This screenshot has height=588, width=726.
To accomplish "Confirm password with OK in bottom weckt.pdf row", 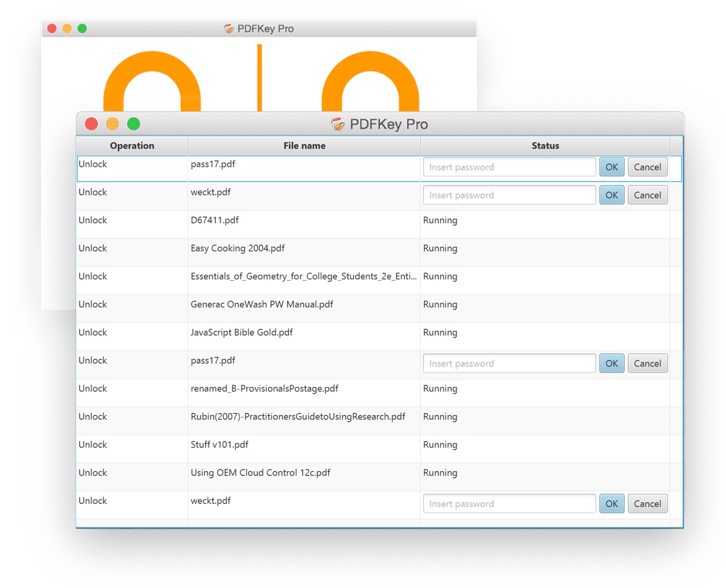I will point(612,504).
